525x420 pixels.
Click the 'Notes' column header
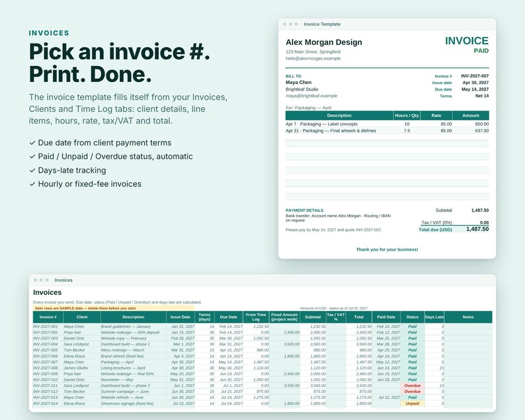coord(468,317)
